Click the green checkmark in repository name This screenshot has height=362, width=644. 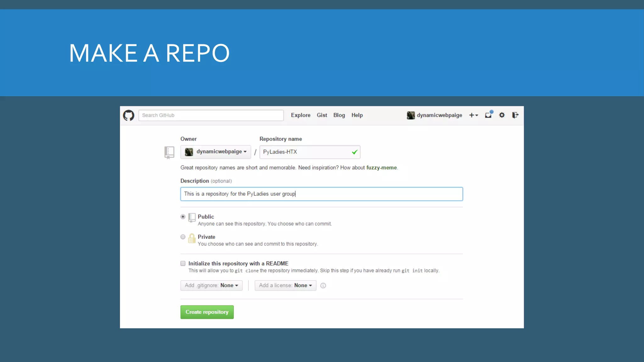(x=355, y=152)
